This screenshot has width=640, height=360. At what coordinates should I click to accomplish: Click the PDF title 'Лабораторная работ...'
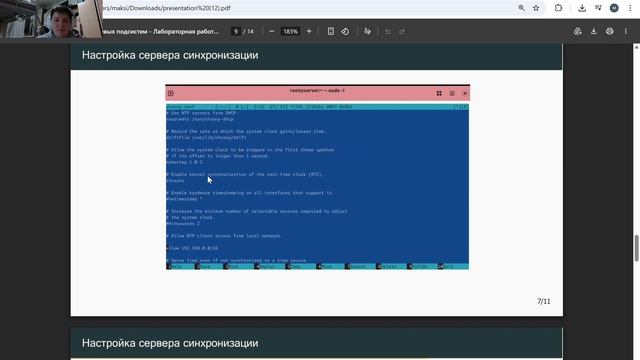[x=186, y=31]
